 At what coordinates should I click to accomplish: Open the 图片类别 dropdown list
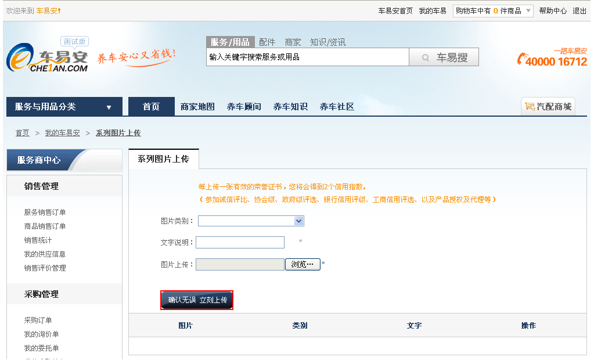(251, 221)
